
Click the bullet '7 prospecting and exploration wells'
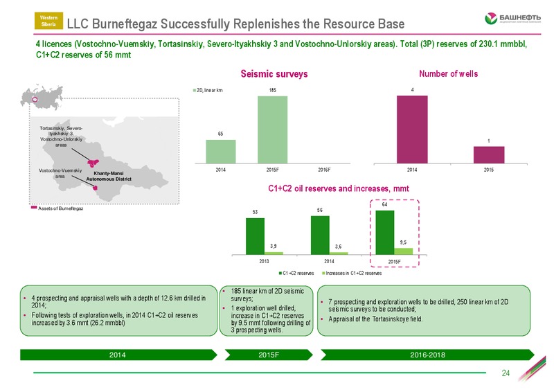(418, 305)
